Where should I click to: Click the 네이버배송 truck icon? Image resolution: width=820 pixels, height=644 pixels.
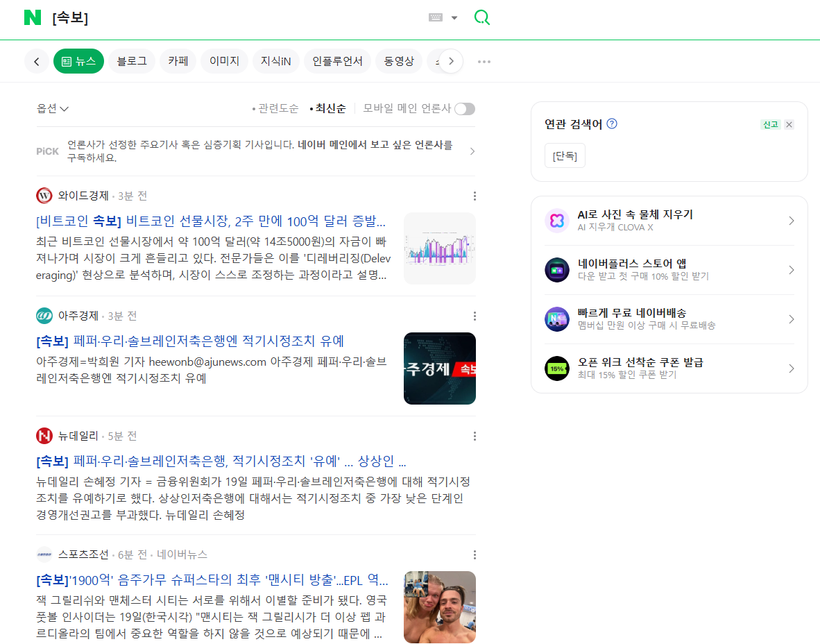tap(557, 319)
